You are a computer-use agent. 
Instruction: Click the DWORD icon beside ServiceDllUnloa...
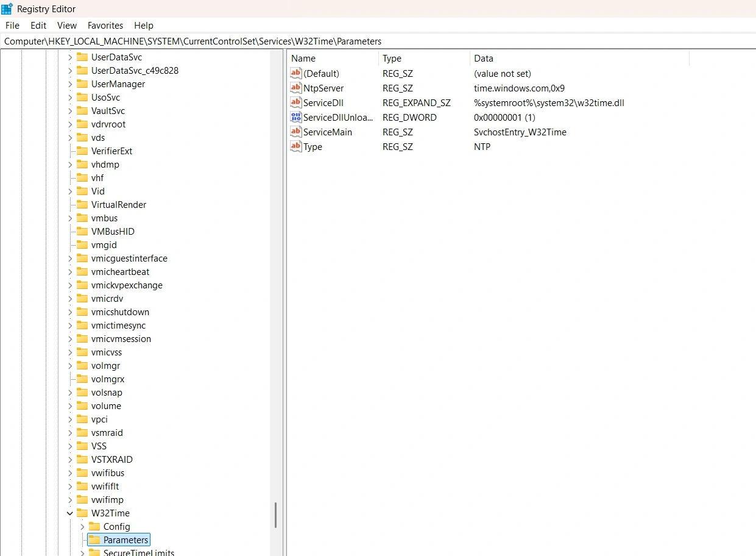pos(295,117)
